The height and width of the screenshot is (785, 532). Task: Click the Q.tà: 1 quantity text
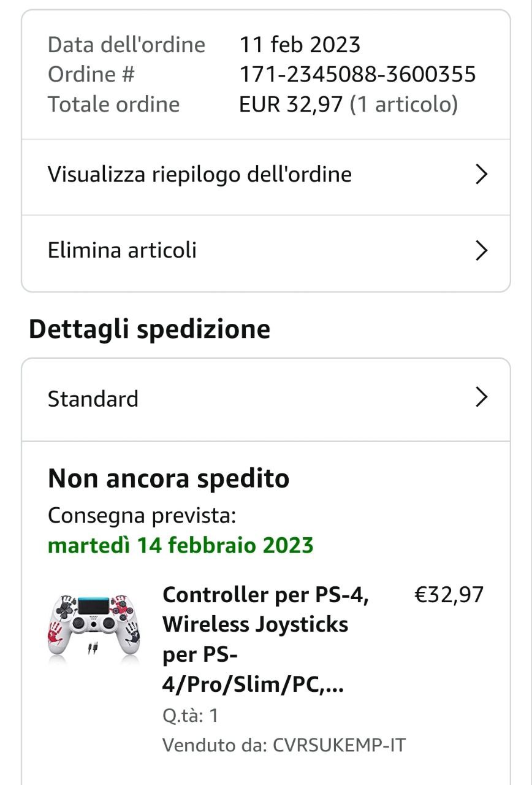pyautogui.click(x=190, y=716)
